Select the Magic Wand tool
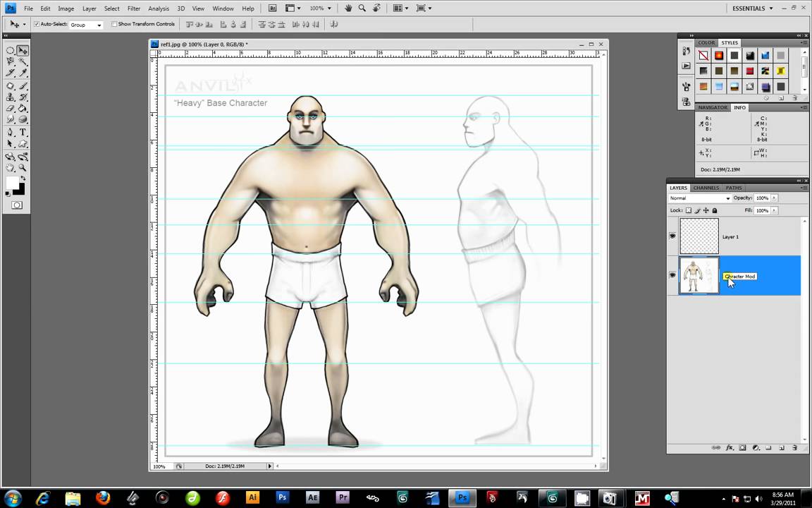This screenshot has width=812, height=508. click(x=23, y=61)
